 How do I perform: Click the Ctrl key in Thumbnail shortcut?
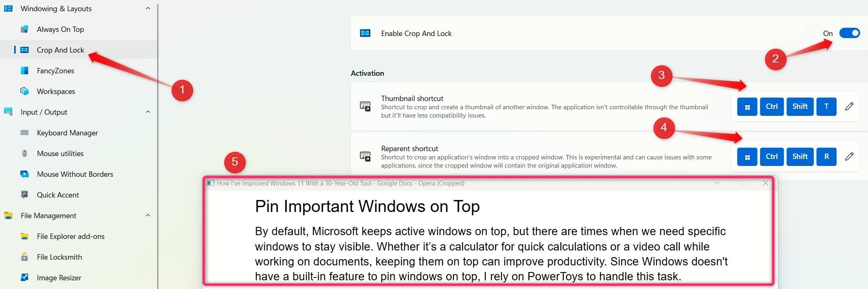coord(772,107)
